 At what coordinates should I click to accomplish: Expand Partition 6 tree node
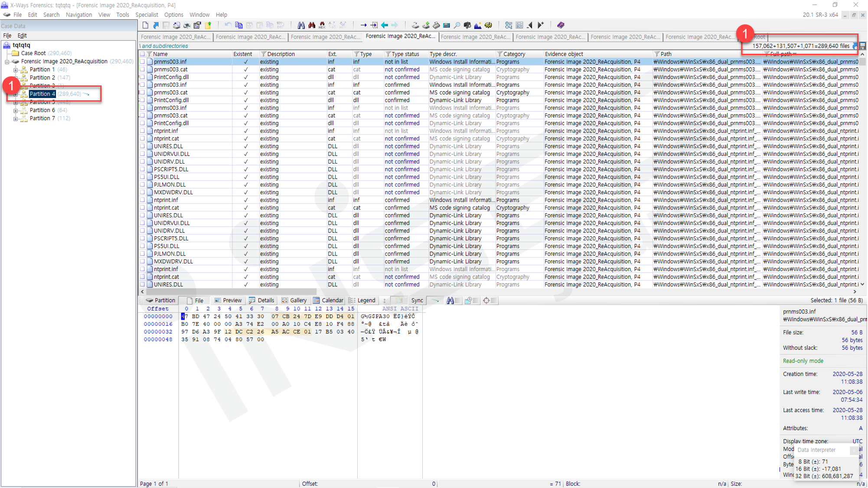pos(15,111)
